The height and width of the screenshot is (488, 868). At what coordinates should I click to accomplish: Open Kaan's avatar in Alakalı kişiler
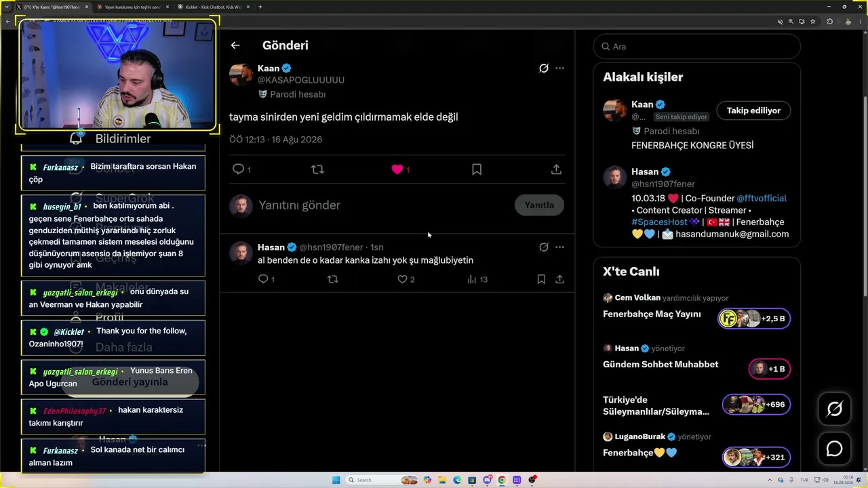pyautogui.click(x=614, y=110)
